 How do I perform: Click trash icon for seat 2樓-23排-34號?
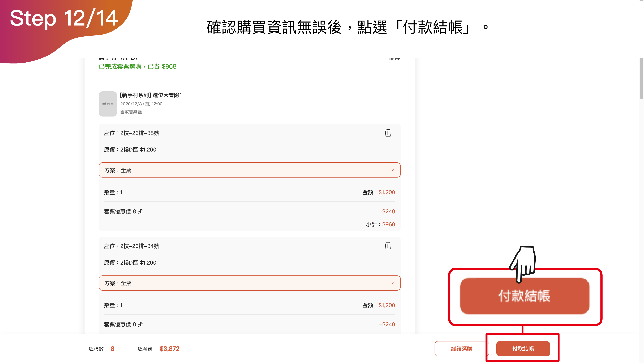[388, 246]
